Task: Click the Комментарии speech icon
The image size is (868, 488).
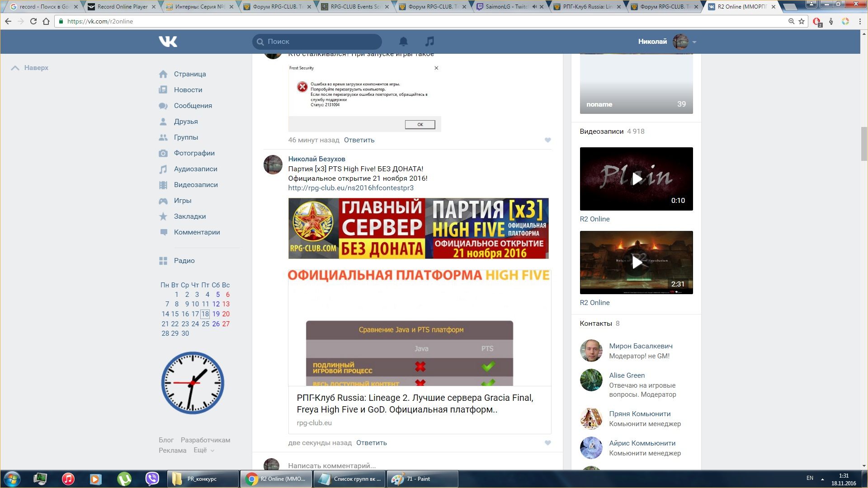Action: pos(163,232)
